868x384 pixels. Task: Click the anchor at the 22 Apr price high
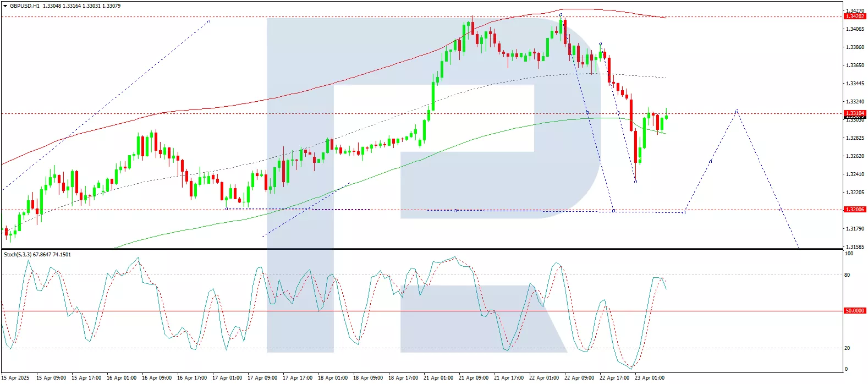[x=561, y=15]
